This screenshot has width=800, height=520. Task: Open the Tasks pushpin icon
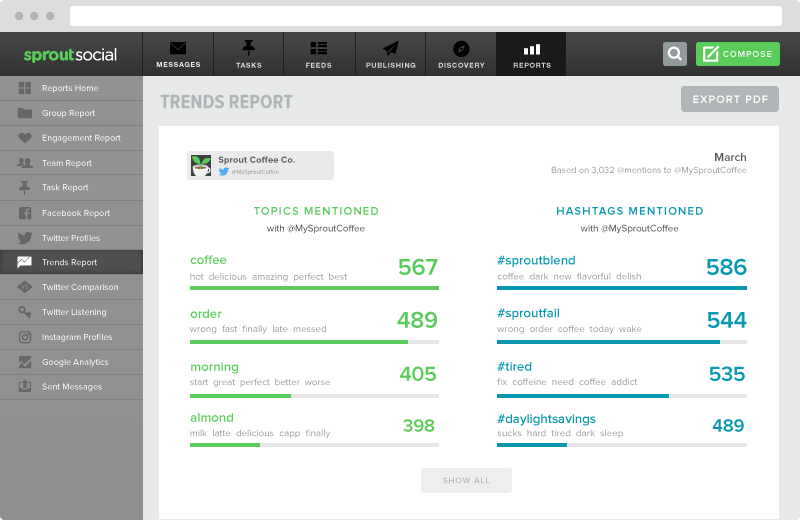pyautogui.click(x=248, y=48)
